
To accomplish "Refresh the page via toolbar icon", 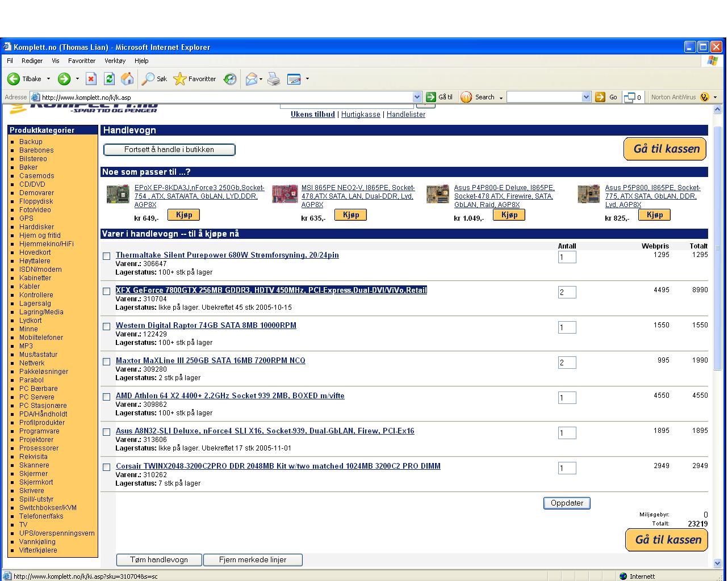I will tap(110, 79).
